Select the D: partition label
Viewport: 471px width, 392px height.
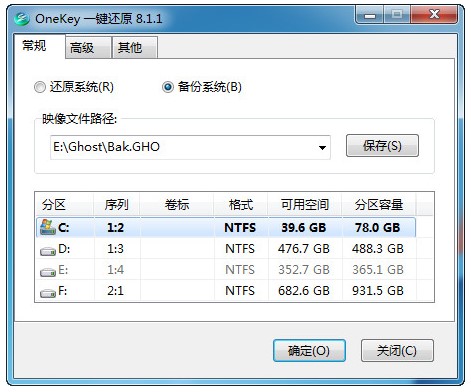pos(64,249)
